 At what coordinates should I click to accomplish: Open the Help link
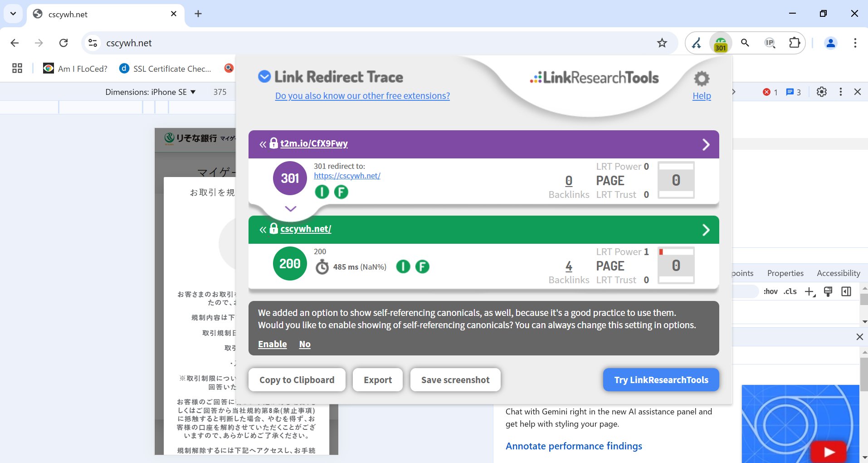tap(702, 96)
